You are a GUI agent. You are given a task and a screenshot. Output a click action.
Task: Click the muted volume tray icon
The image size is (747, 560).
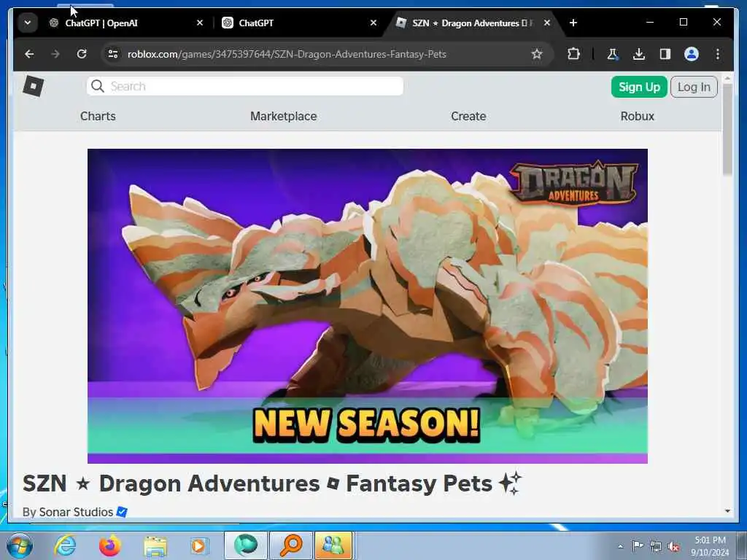click(x=673, y=546)
